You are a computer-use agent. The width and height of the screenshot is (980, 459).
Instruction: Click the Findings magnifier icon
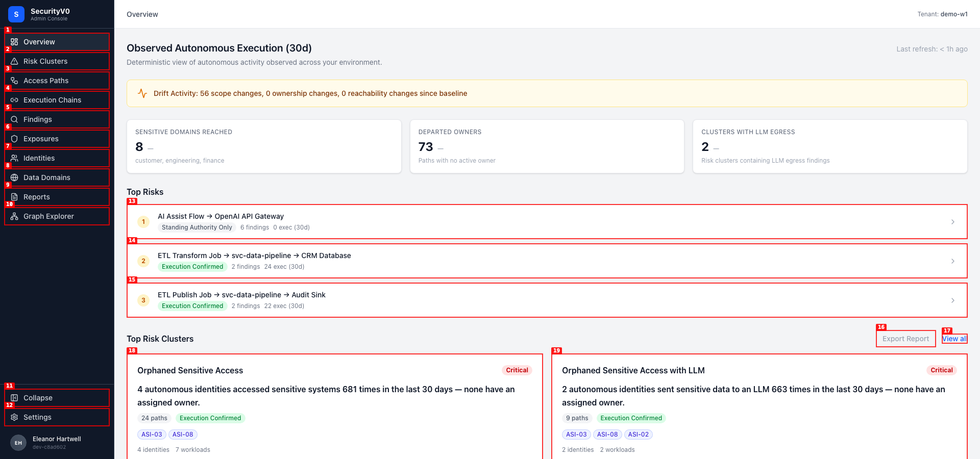click(14, 119)
